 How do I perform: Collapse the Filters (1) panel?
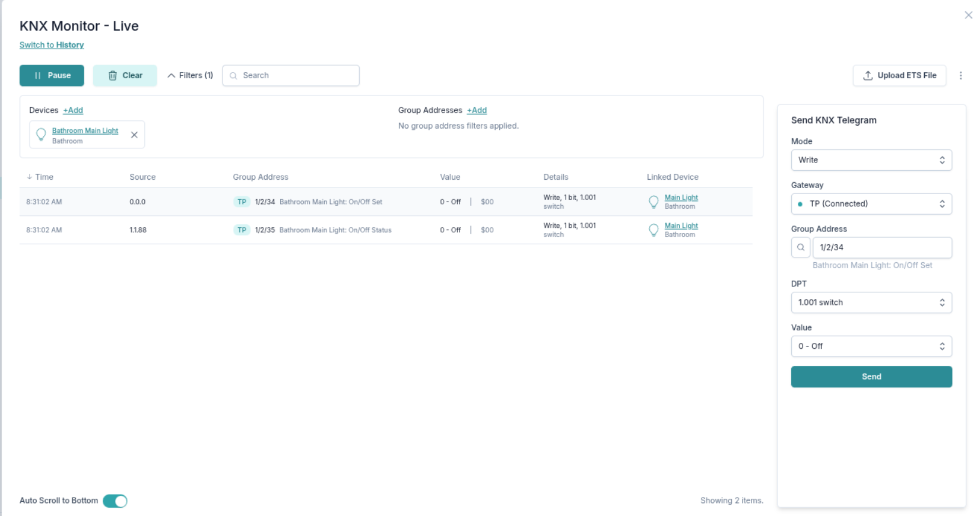(x=190, y=75)
